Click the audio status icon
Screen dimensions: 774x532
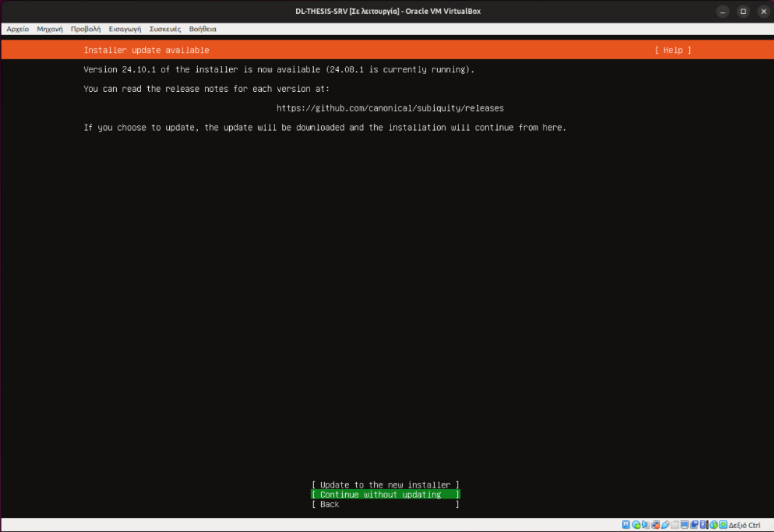(x=646, y=525)
